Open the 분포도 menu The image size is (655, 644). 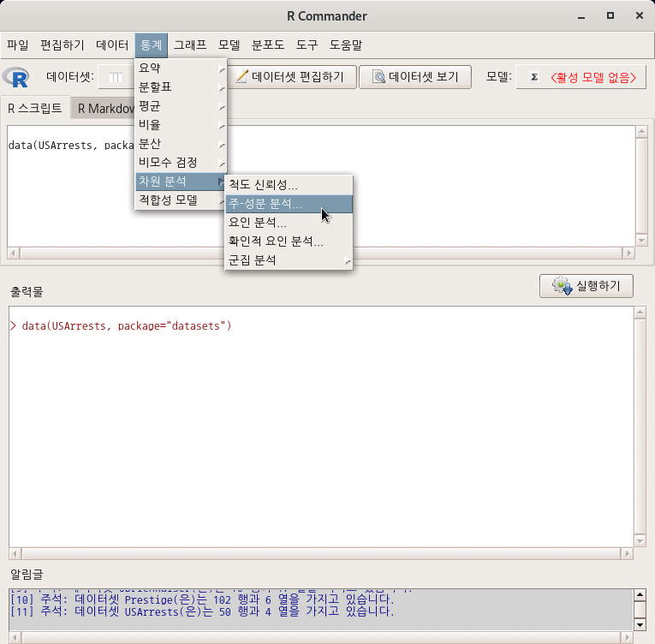coord(268,45)
